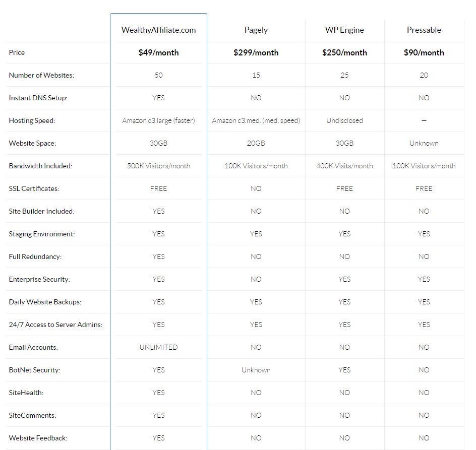Select the Enterprise Security label
Image resolution: width=476 pixels, height=450 pixels.
pyautogui.click(x=39, y=280)
